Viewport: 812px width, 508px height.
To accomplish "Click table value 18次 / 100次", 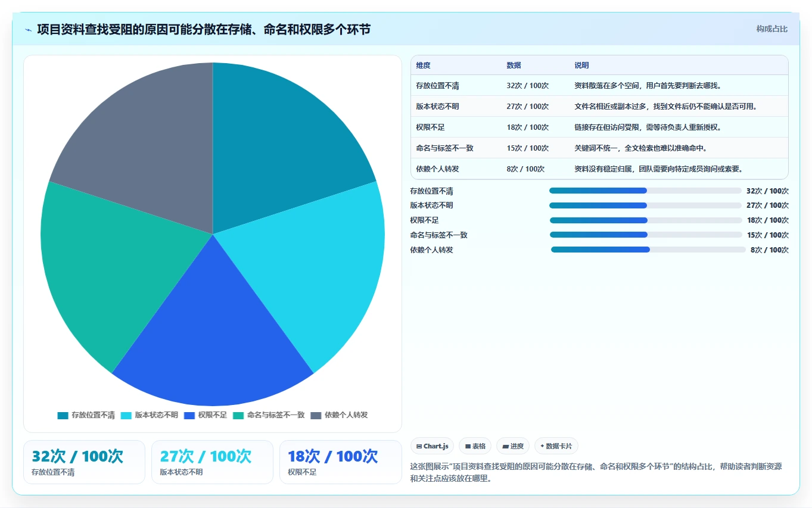I will click(x=528, y=127).
